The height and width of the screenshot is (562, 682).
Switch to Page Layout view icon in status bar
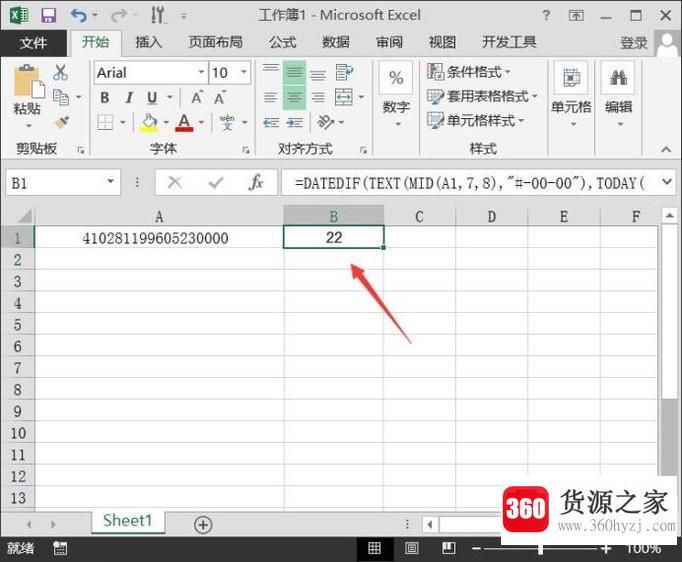411,548
